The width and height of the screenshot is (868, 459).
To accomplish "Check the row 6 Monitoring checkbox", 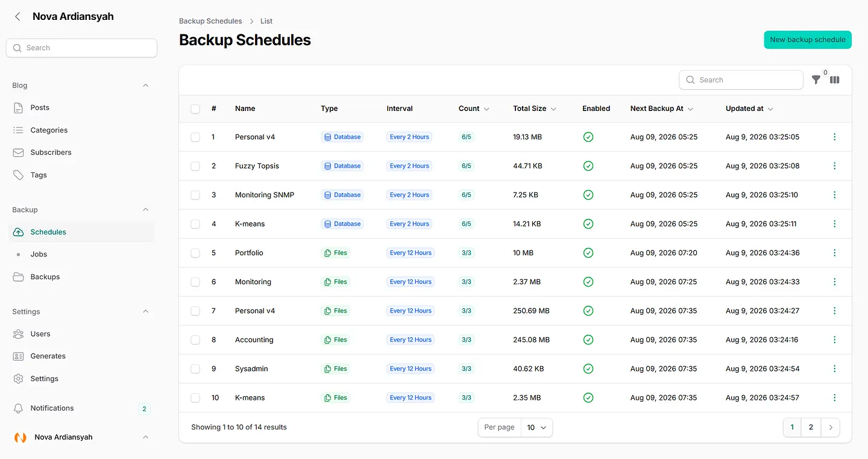I will click(195, 282).
